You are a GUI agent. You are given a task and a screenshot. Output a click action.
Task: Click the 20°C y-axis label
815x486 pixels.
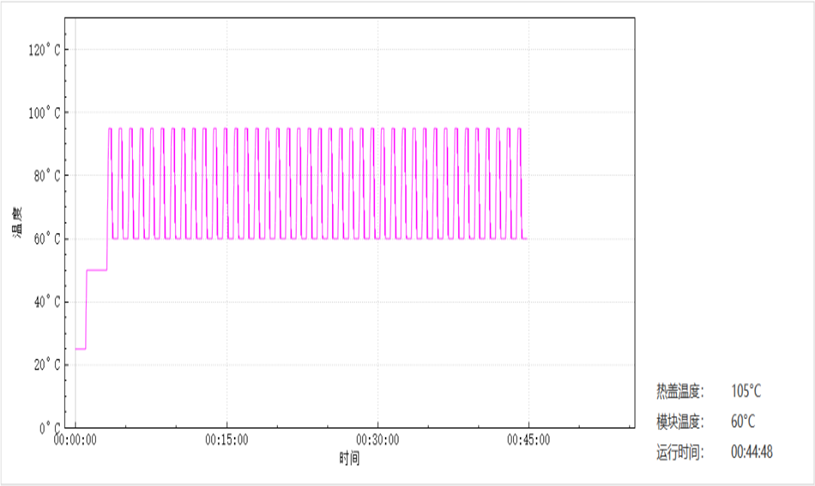46,365
